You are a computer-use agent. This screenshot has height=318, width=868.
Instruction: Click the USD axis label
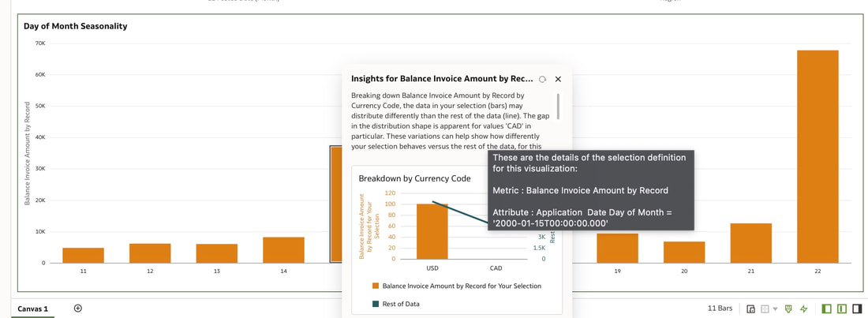[x=432, y=269]
